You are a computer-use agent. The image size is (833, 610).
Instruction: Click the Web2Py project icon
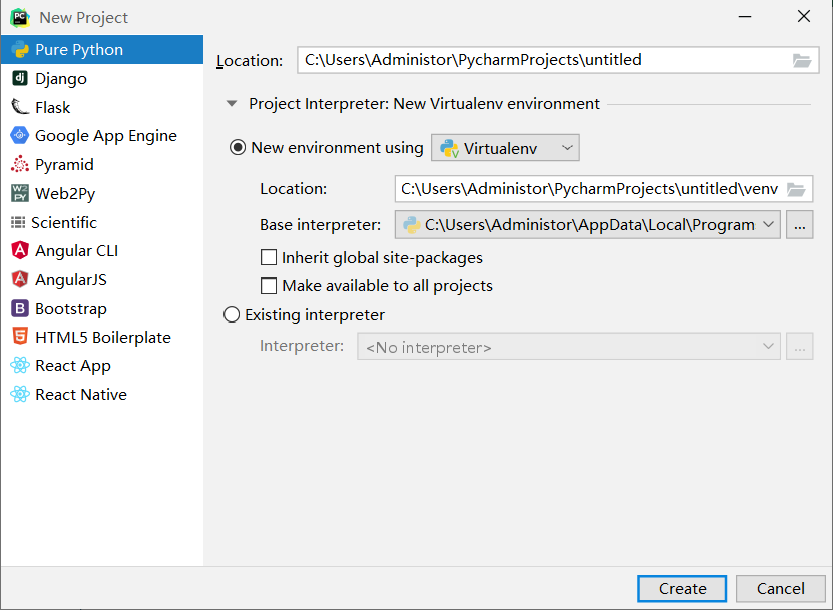20,193
